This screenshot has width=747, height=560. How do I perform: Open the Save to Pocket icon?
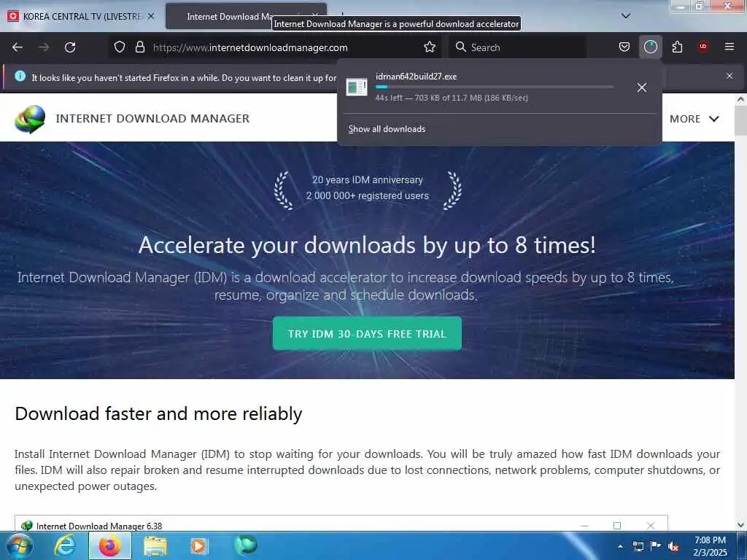click(624, 47)
